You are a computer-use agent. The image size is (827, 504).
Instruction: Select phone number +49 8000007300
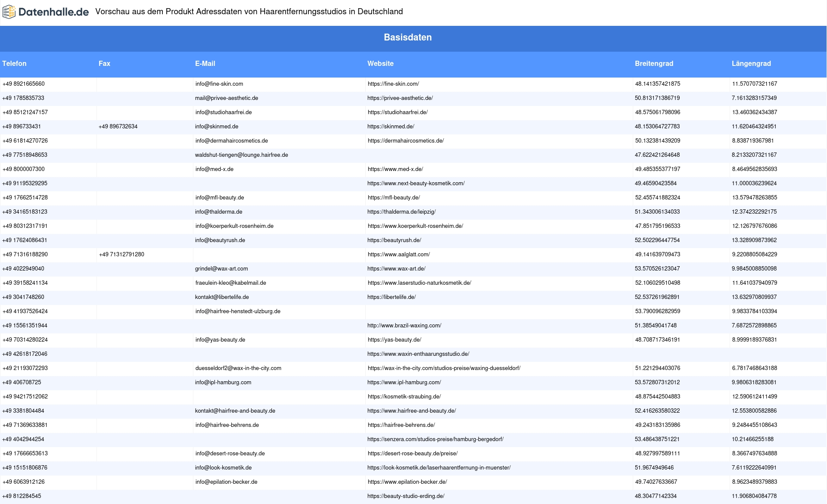point(24,169)
